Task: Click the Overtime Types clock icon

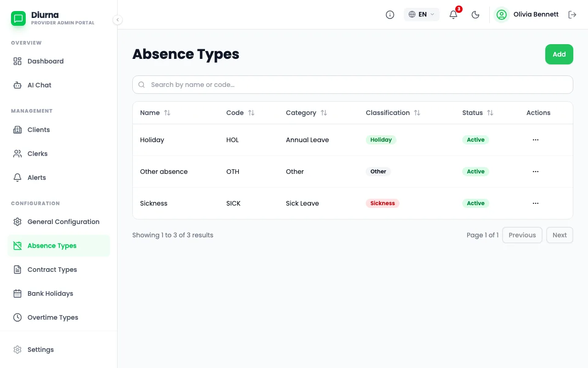Action: click(17, 317)
